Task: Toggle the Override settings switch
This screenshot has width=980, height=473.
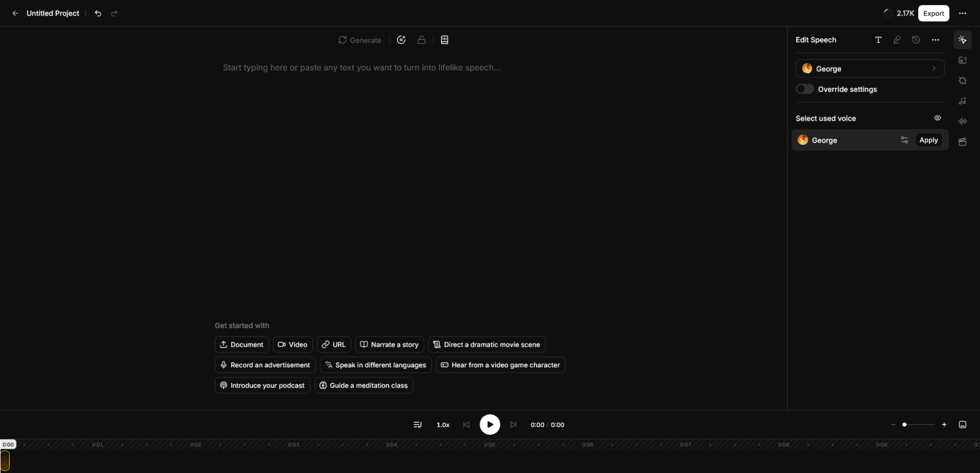Action: pos(805,89)
